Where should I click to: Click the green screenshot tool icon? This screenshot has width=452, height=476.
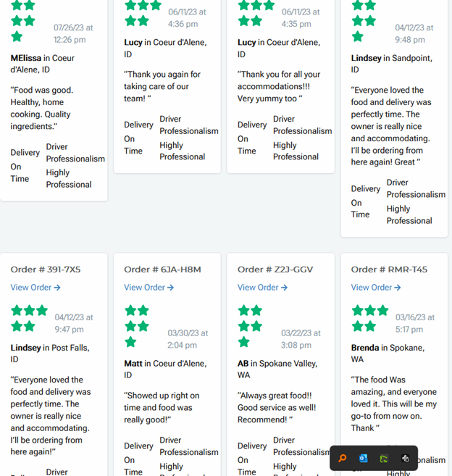click(384, 458)
